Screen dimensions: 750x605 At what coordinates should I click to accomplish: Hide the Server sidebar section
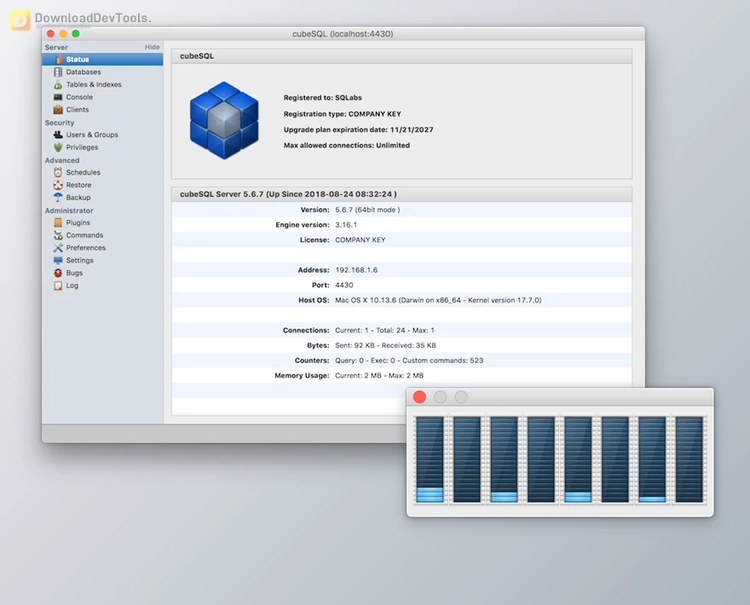(152, 47)
